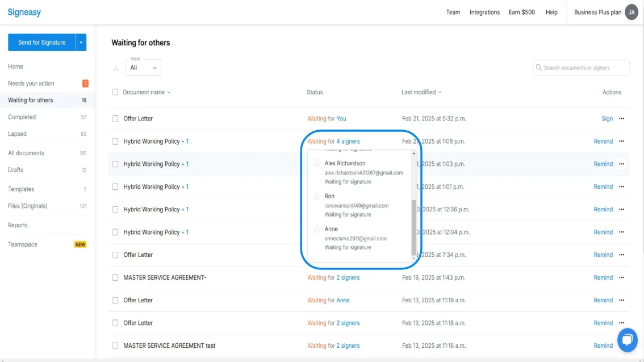Click Sign for the Offer Letter
The image size is (644, 362).
click(607, 118)
